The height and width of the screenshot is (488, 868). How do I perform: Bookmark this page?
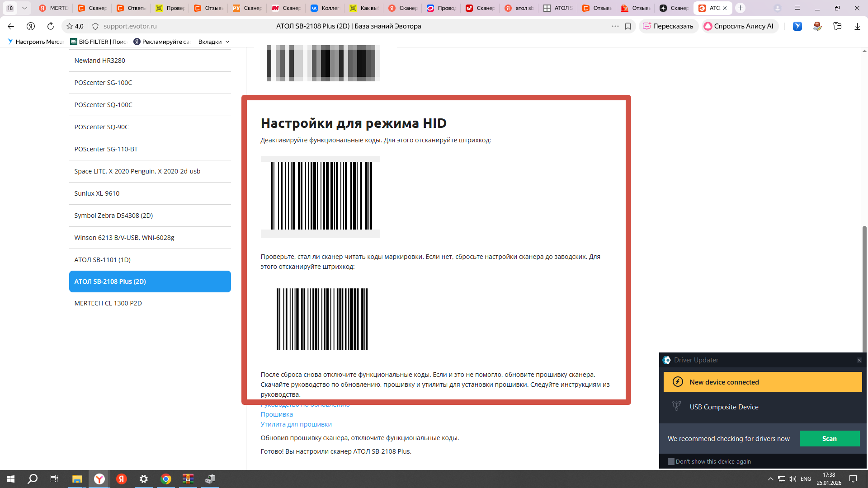pyautogui.click(x=628, y=26)
